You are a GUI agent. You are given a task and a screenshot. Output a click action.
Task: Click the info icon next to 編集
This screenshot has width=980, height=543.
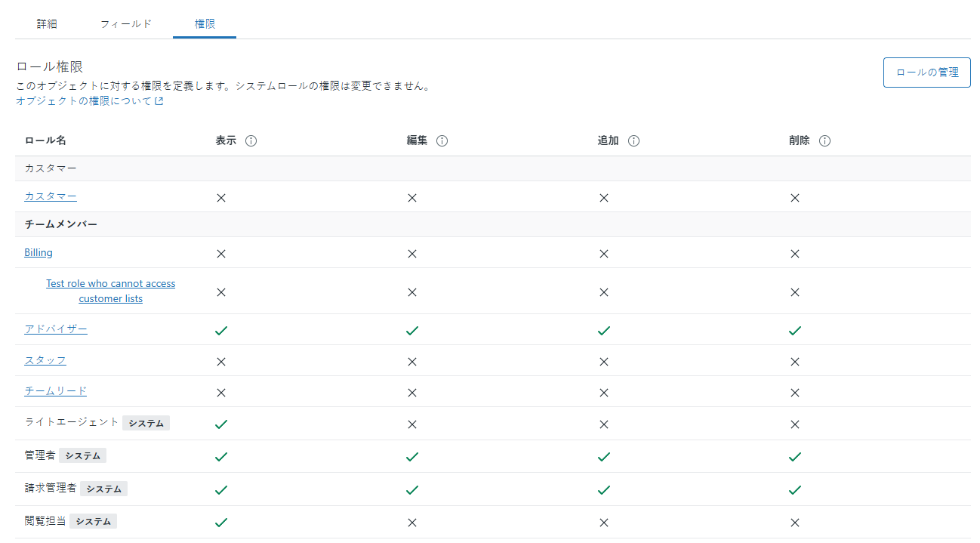(x=442, y=141)
